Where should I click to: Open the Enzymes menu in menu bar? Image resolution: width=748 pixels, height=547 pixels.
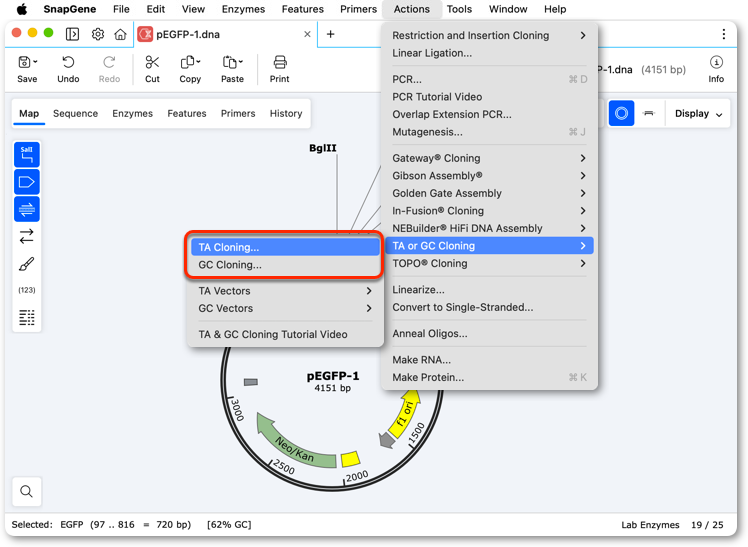243,9
